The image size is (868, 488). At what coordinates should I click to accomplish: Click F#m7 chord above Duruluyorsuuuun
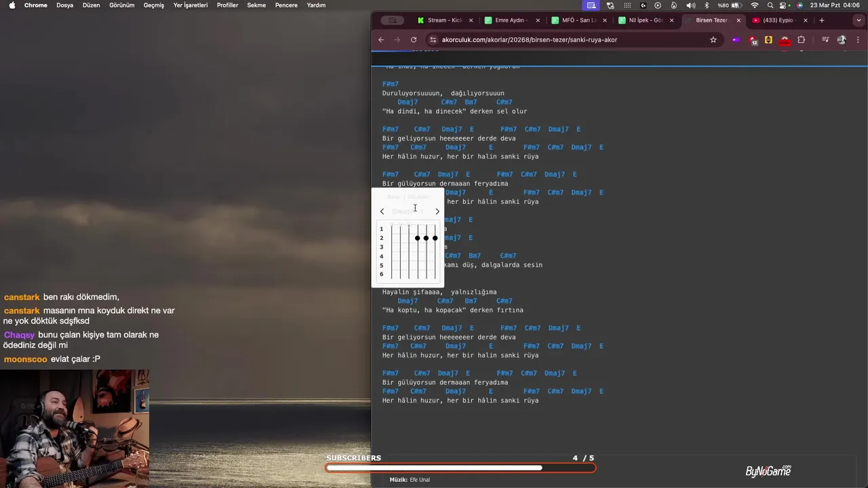click(391, 84)
